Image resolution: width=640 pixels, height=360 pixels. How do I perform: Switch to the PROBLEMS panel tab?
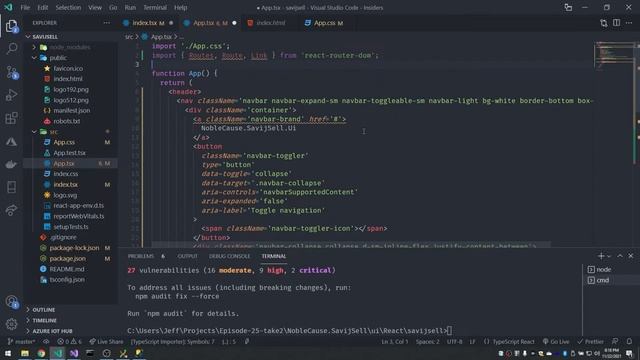[141, 256]
